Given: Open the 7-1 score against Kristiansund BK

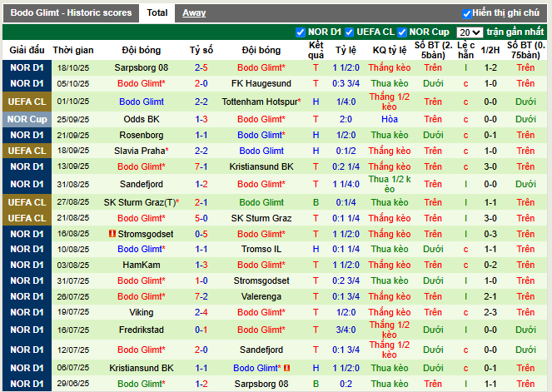Looking at the screenshot, I should (x=201, y=166).
